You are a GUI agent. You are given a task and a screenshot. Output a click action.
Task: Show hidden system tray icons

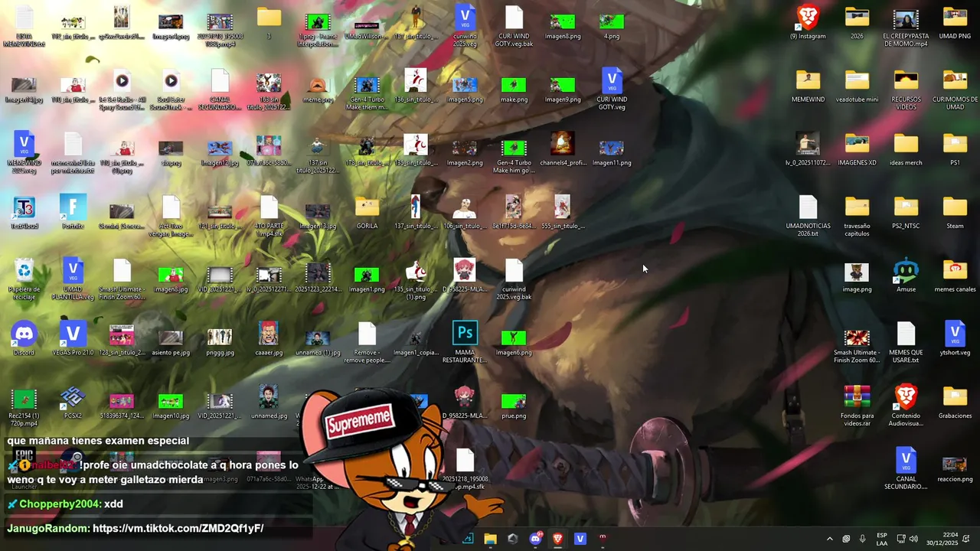(x=829, y=539)
